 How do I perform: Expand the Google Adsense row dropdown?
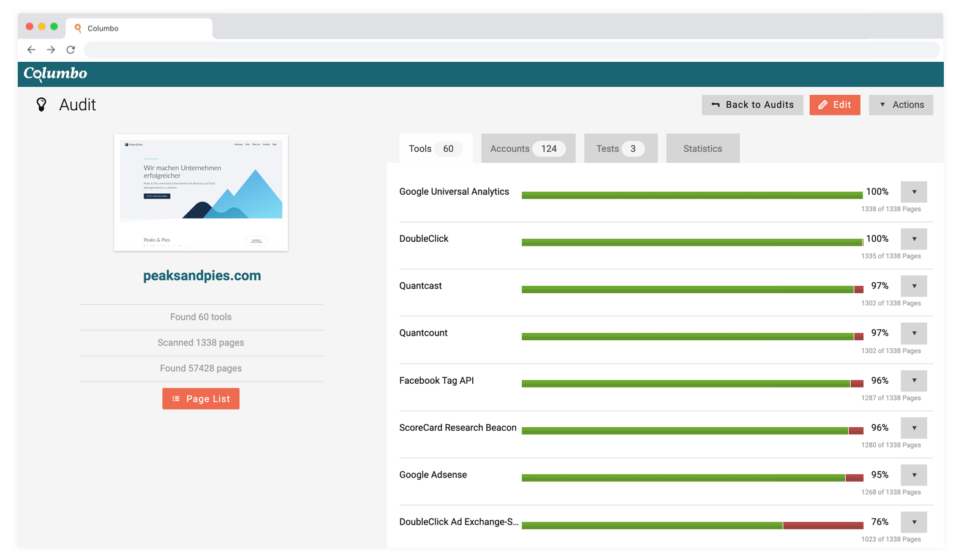(914, 474)
